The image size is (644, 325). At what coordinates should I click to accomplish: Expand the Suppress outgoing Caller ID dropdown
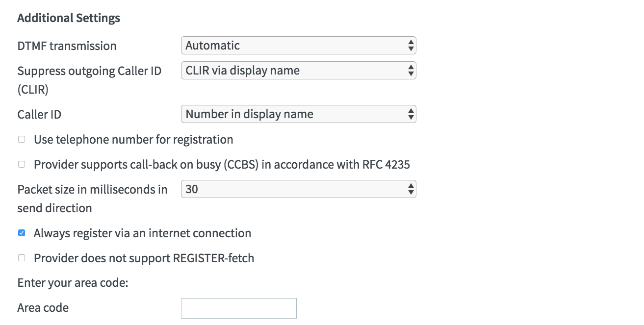(298, 71)
